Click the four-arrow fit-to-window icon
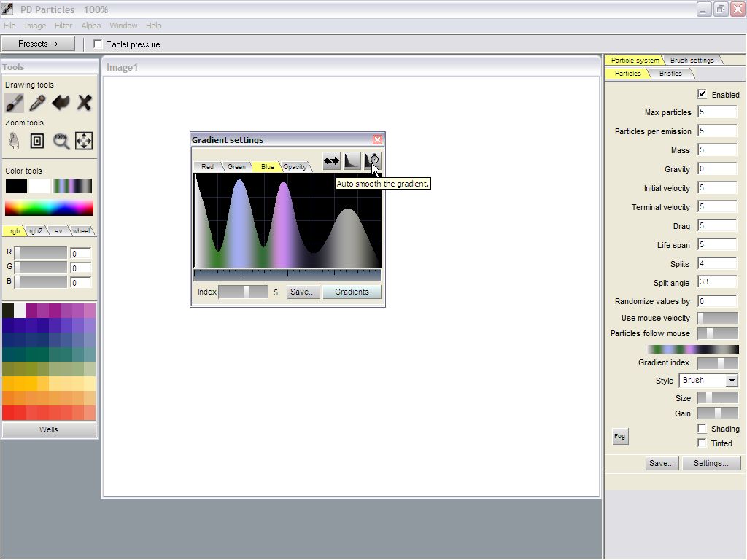747x560 pixels. click(84, 141)
